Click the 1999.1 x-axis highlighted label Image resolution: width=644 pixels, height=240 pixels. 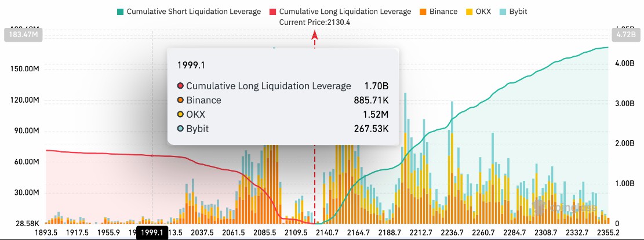(x=151, y=232)
